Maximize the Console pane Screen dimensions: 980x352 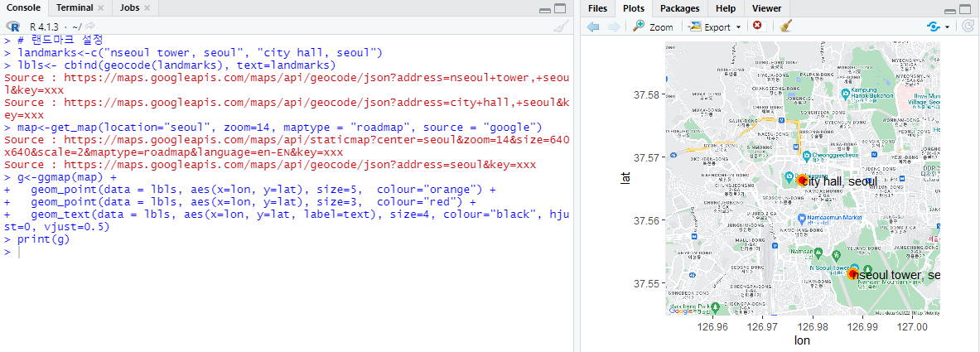click(560, 9)
